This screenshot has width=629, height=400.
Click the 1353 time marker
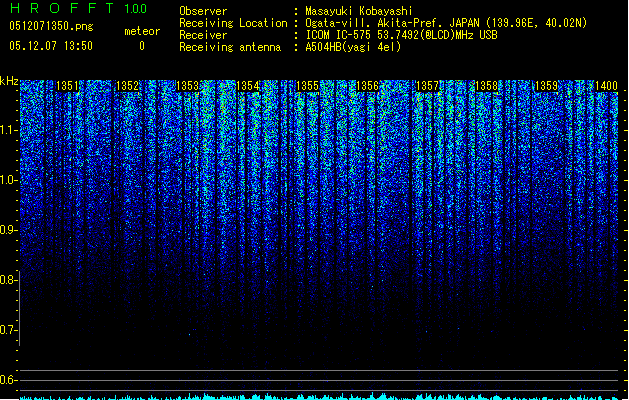(187, 86)
